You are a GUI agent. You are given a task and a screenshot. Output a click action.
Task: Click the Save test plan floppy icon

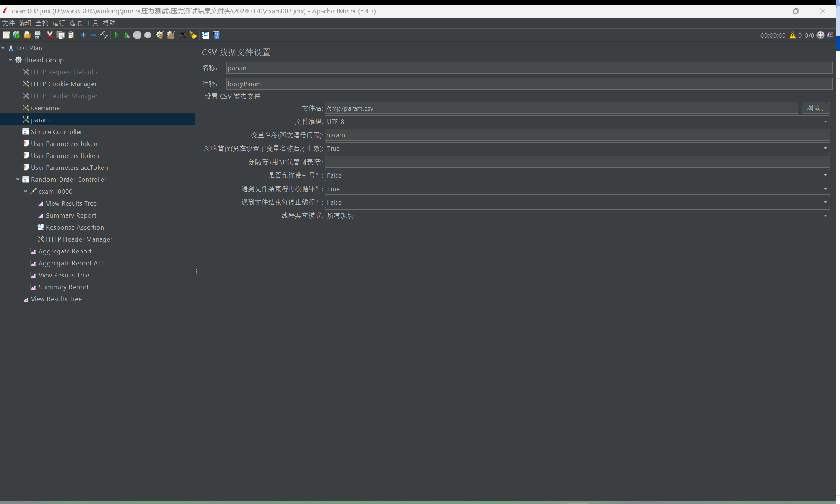(38, 35)
